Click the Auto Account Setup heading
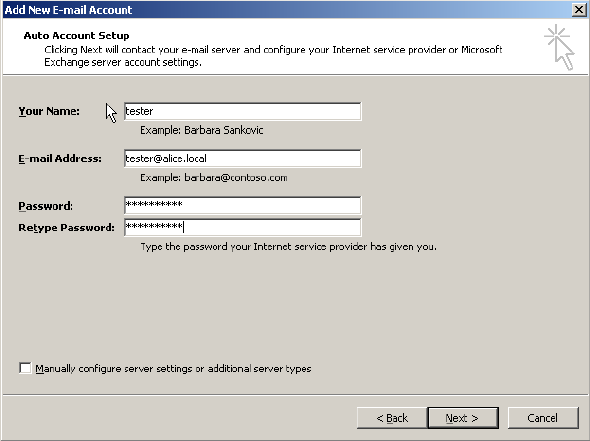The image size is (590, 441). click(x=76, y=36)
